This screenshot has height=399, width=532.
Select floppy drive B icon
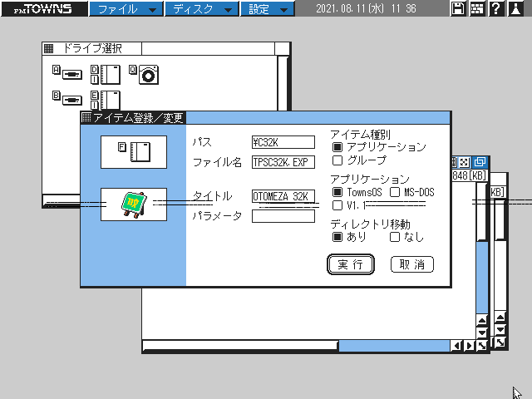(67, 98)
